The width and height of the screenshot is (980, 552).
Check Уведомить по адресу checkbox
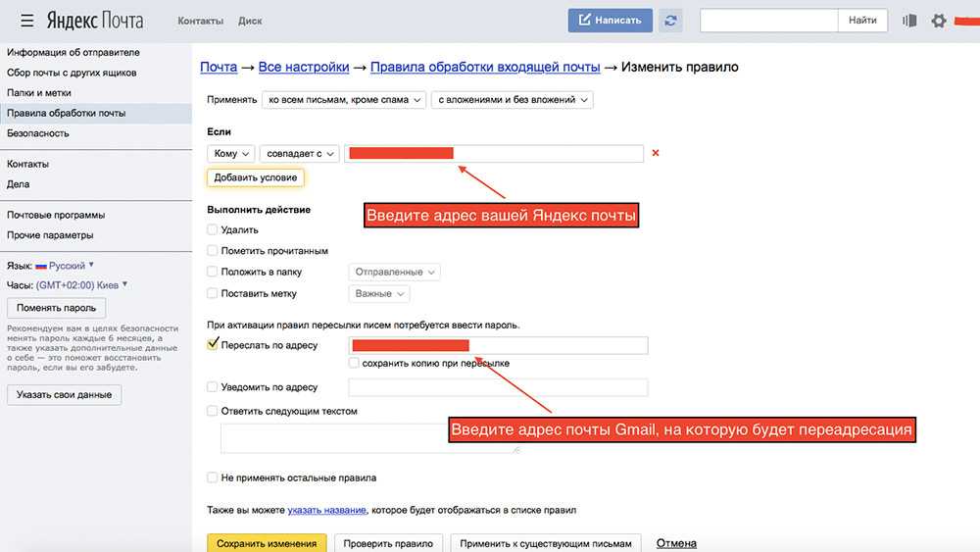pos(213,387)
